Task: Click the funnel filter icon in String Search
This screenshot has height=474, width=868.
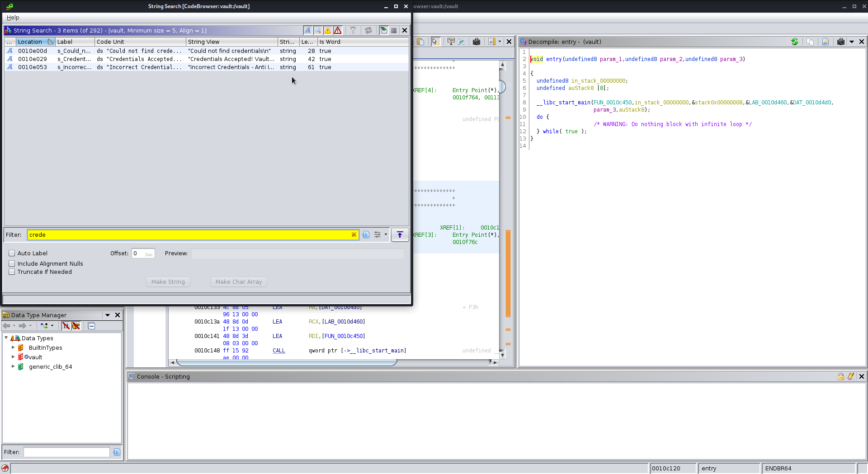Action: point(353,30)
